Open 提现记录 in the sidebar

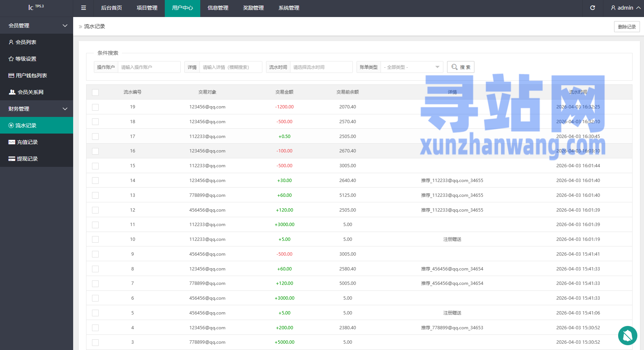(x=37, y=159)
